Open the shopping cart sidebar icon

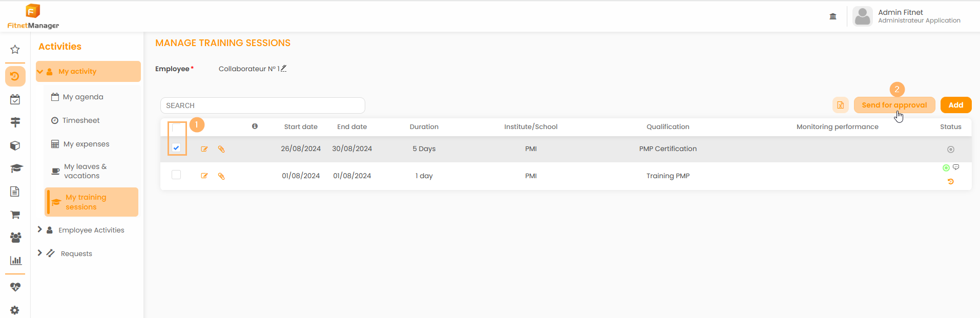click(15, 215)
